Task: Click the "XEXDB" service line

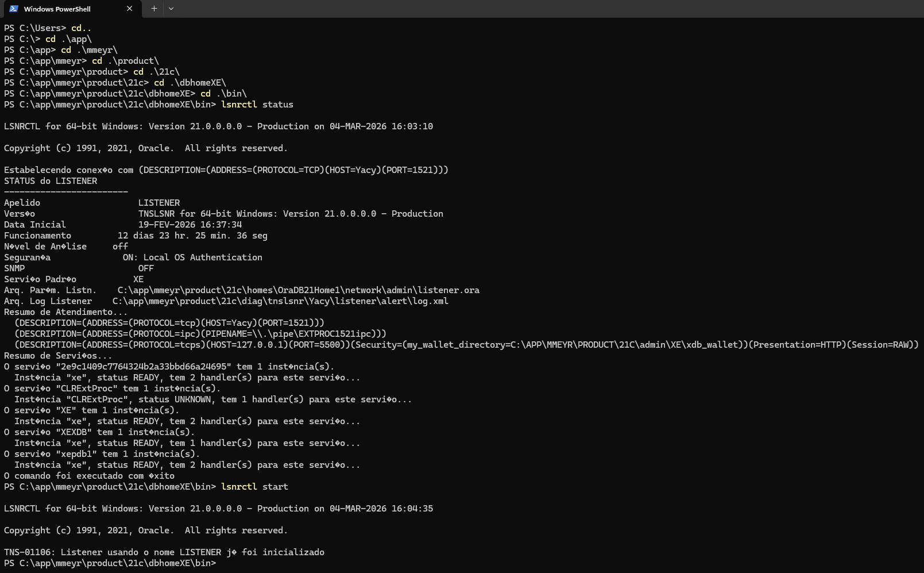Action: pos(99,432)
